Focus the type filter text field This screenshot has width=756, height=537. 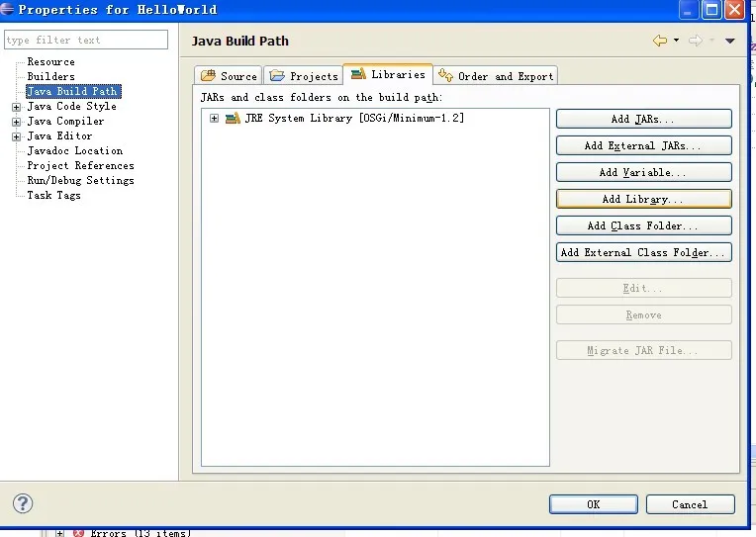86,40
